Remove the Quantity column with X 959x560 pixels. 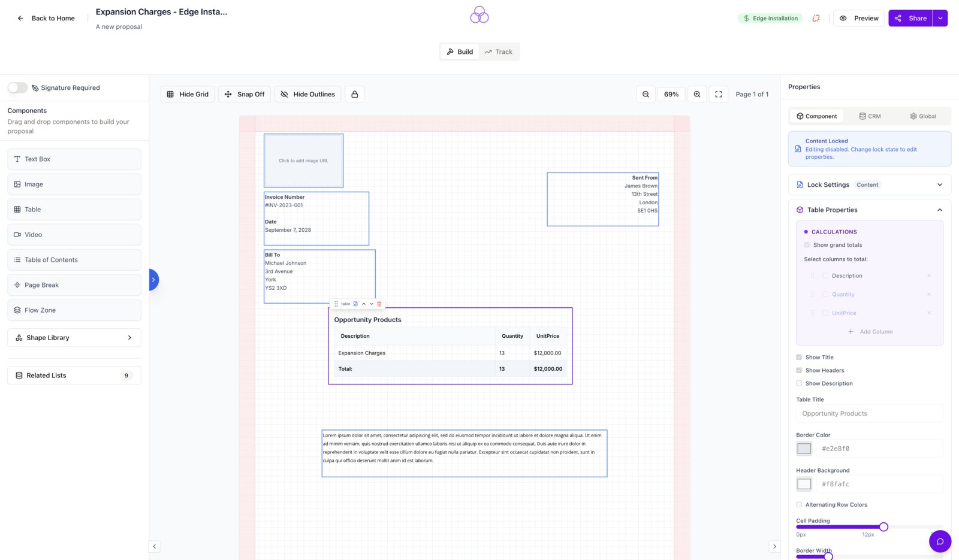tap(929, 294)
